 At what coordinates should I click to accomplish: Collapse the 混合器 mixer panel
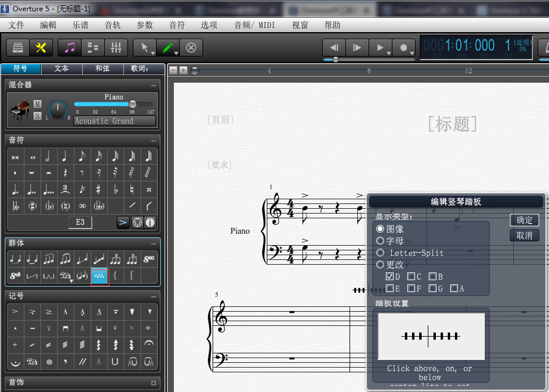point(154,85)
